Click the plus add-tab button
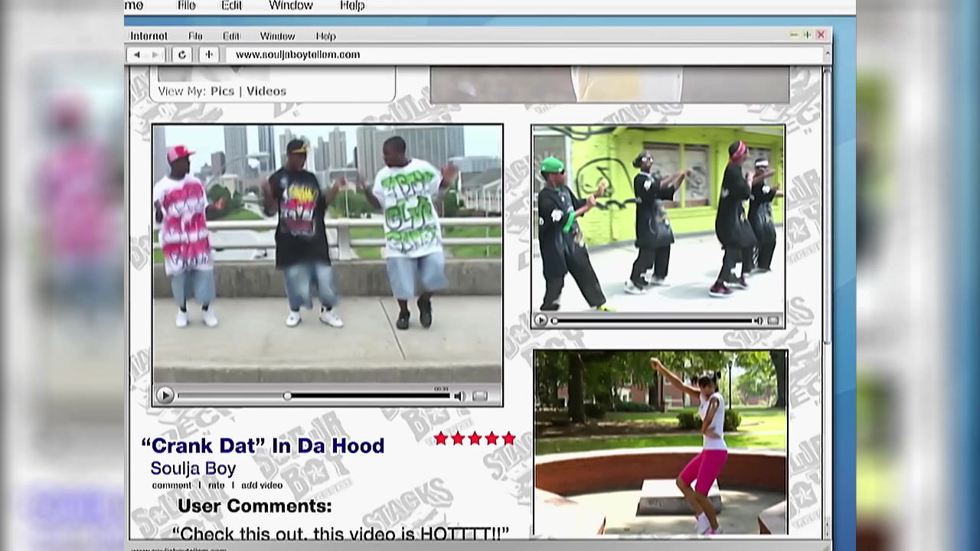Screen dimensions: 980x551 click(208, 54)
